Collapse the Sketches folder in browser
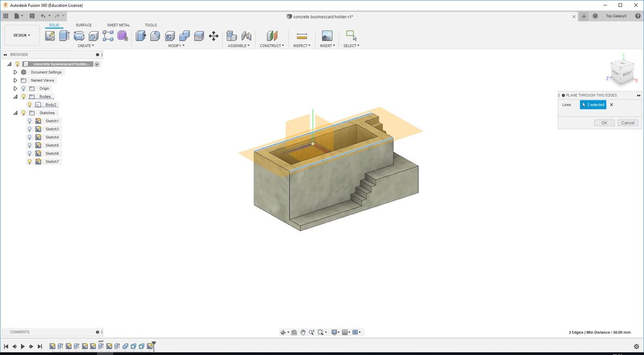 coord(16,113)
